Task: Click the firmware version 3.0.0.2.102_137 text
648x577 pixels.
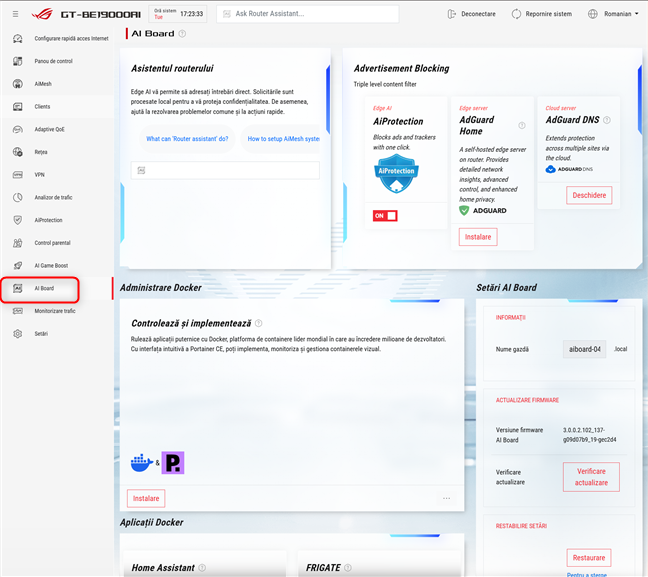Action: point(589,435)
